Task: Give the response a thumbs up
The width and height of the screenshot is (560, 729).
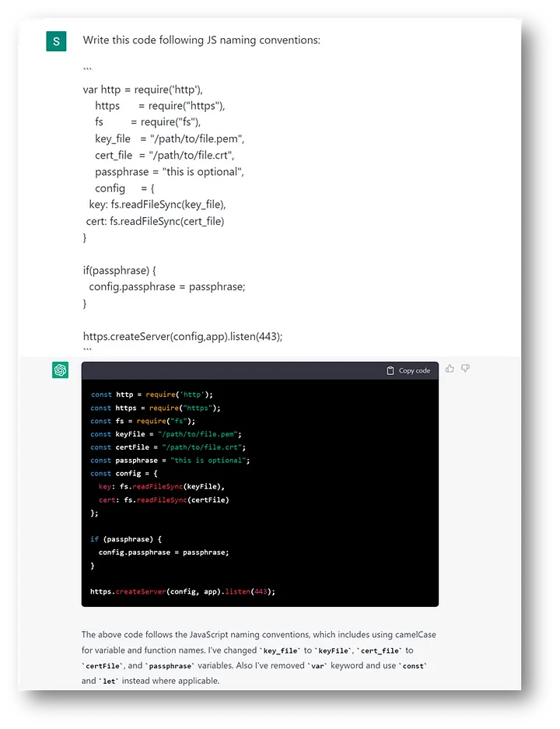Action: (x=450, y=369)
